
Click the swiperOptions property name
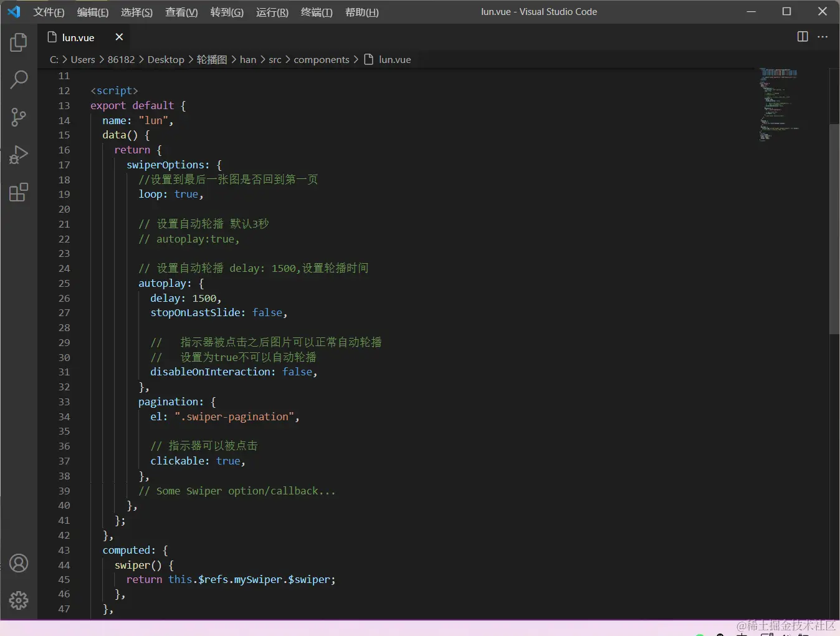(x=165, y=165)
